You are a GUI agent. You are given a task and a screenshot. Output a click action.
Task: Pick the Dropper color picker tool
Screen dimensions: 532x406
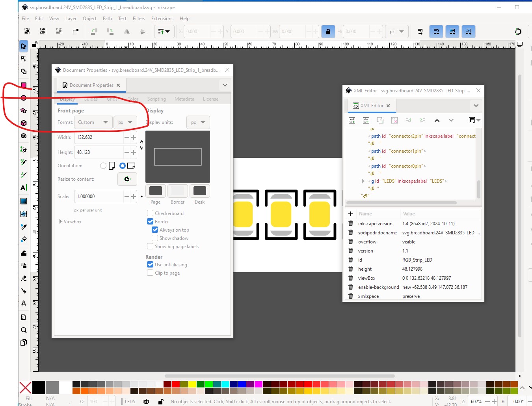pos(24,227)
